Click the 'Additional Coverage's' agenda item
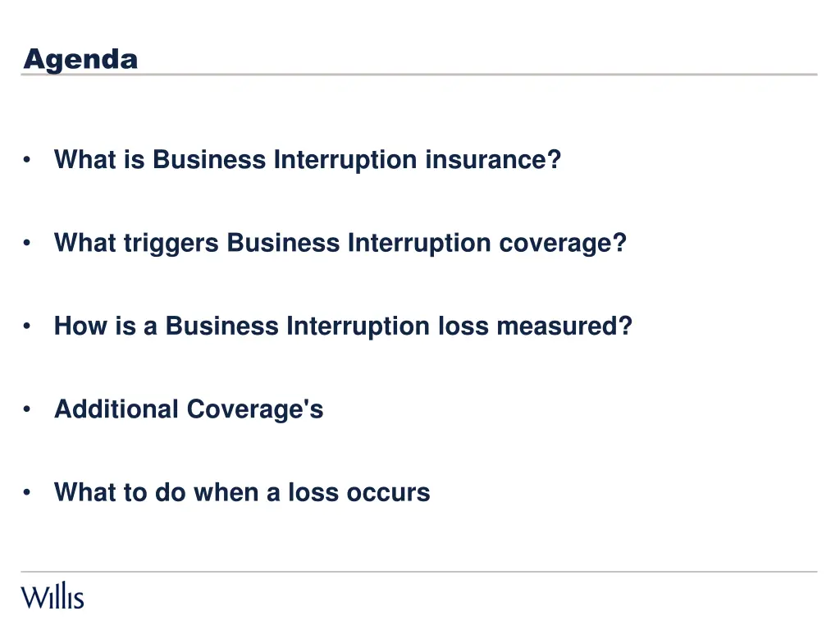Viewport: 840px width, 630px height. pyautogui.click(x=189, y=409)
